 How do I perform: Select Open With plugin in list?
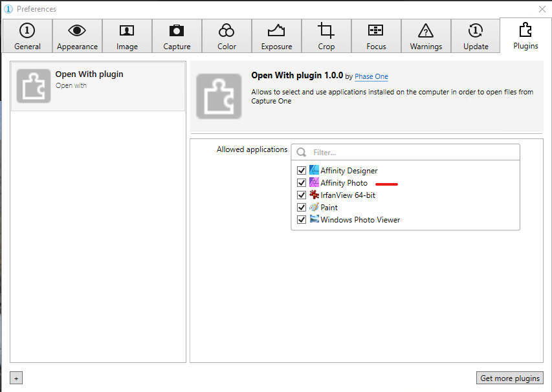coord(98,86)
